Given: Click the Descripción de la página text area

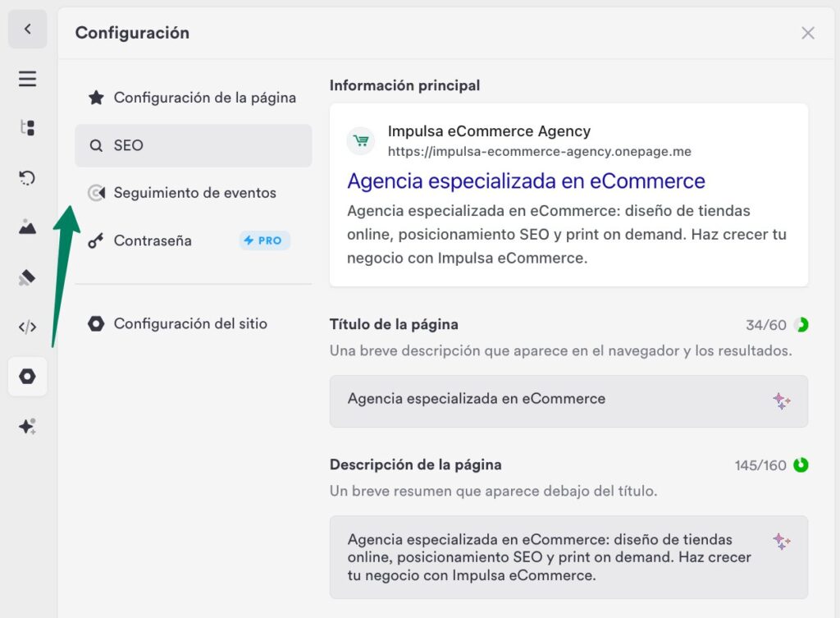Looking at the screenshot, I should pos(568,557).
